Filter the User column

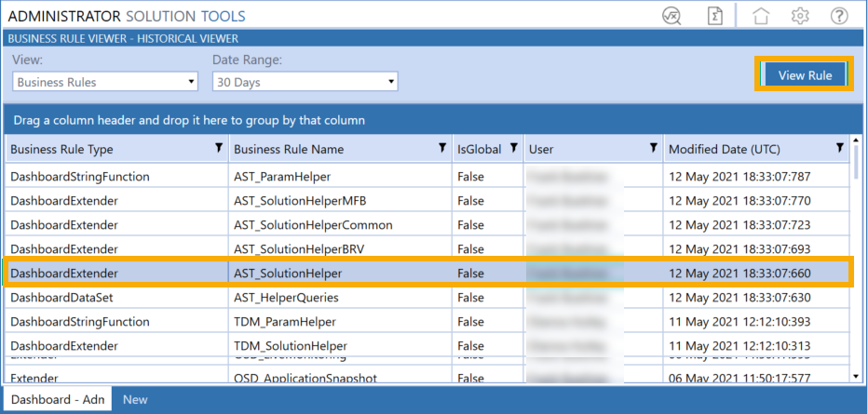(653, 147)
